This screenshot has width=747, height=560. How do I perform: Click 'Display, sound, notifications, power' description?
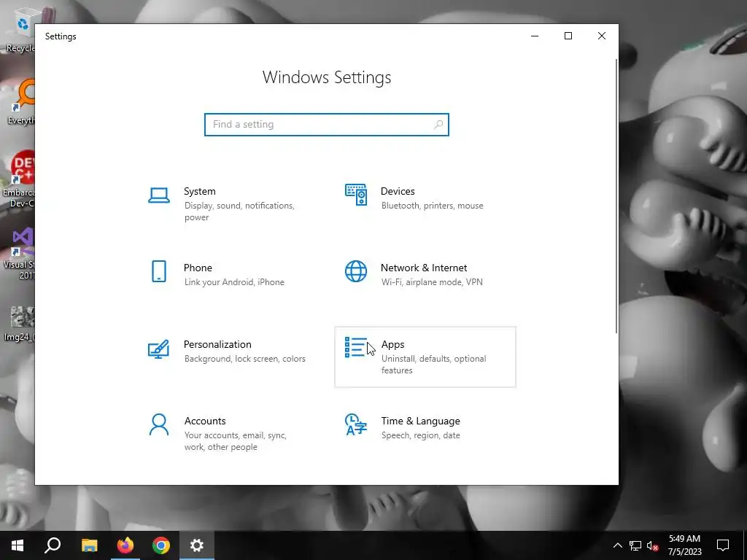[x=239, y=211]
